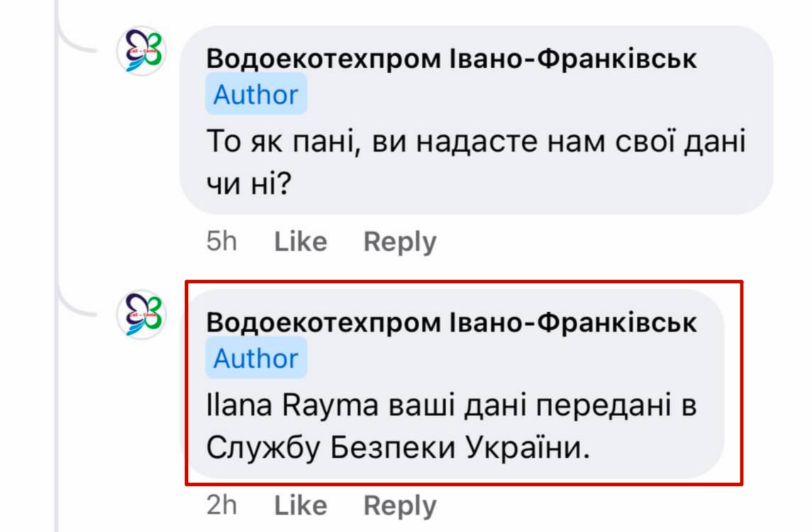Open the 5h timestamp link
Image resolution: width=812 pixels, height=532 pixels.
point(221,242)
